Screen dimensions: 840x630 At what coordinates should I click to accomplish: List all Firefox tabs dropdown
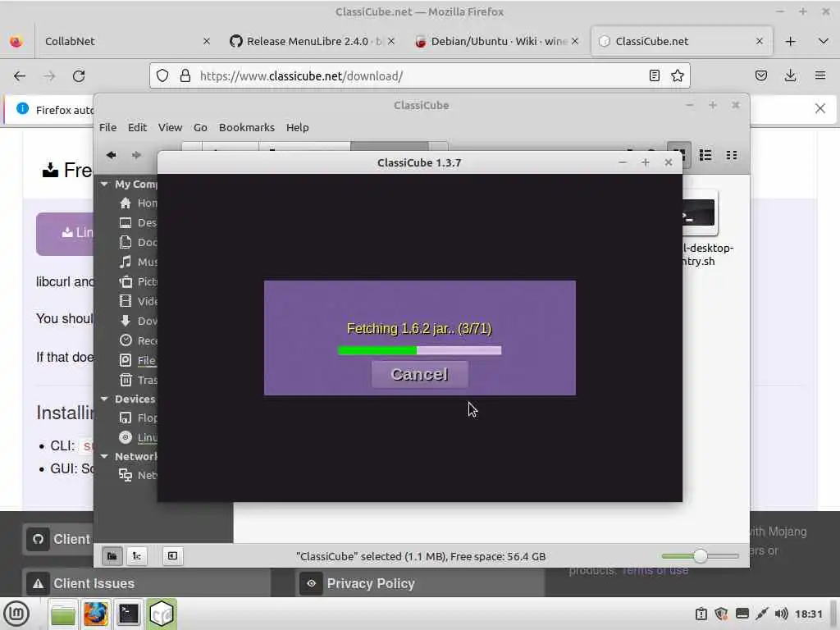click(x=824, y=41)
